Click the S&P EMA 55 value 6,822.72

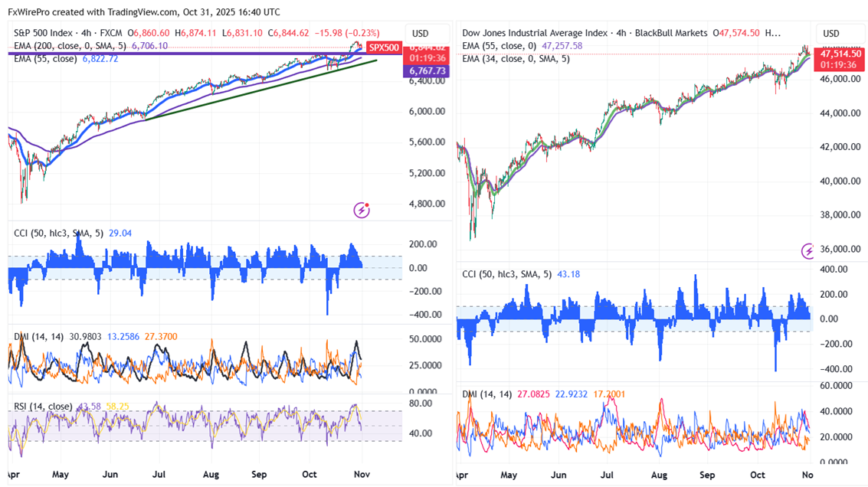[100, 59]
